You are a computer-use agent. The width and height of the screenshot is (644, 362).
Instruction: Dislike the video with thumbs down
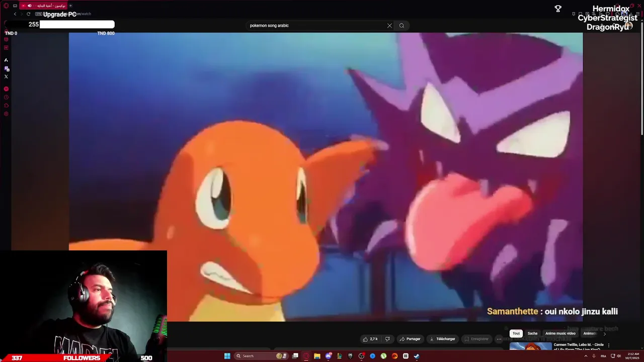click(387, 339)
